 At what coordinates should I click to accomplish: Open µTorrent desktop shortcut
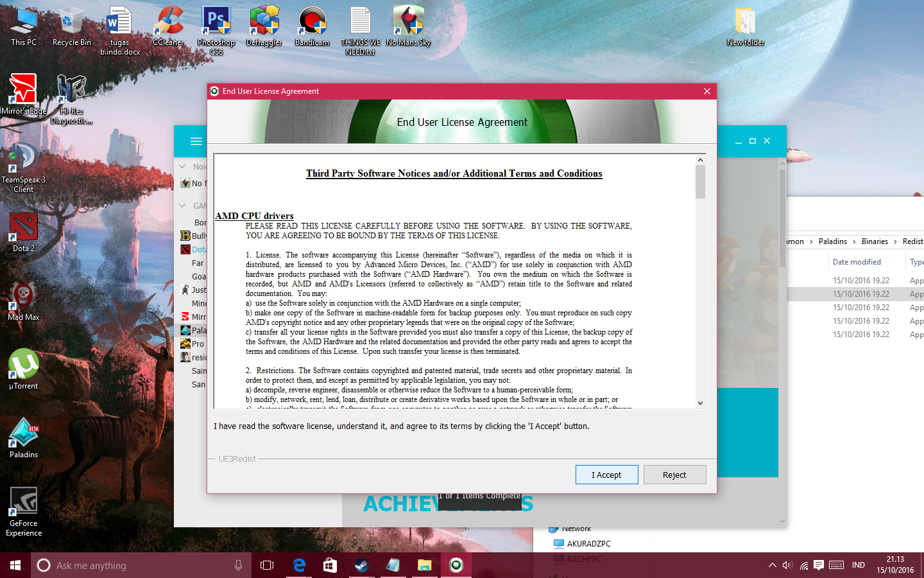(x=24, y=370)
